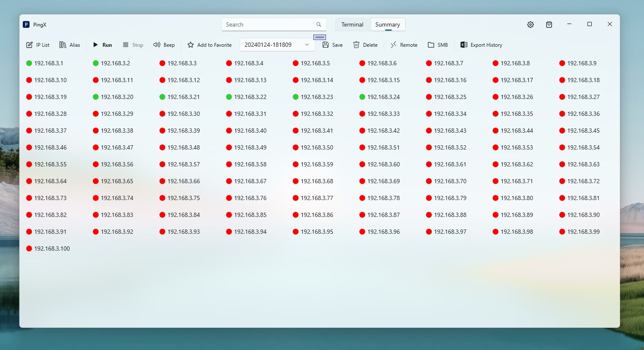Select the offline host 192.168.3.100
The height and width of the screenshot is (350, 644).
point(48,248)
